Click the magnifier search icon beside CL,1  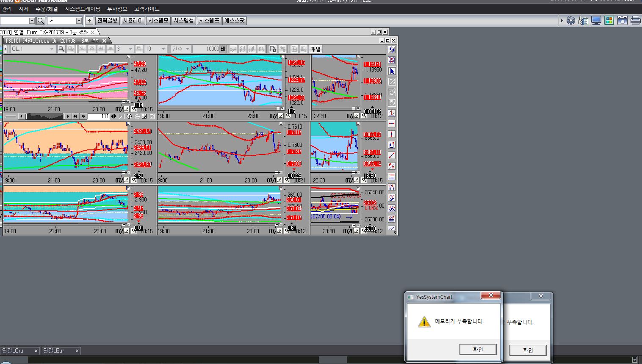coord(61,49)
